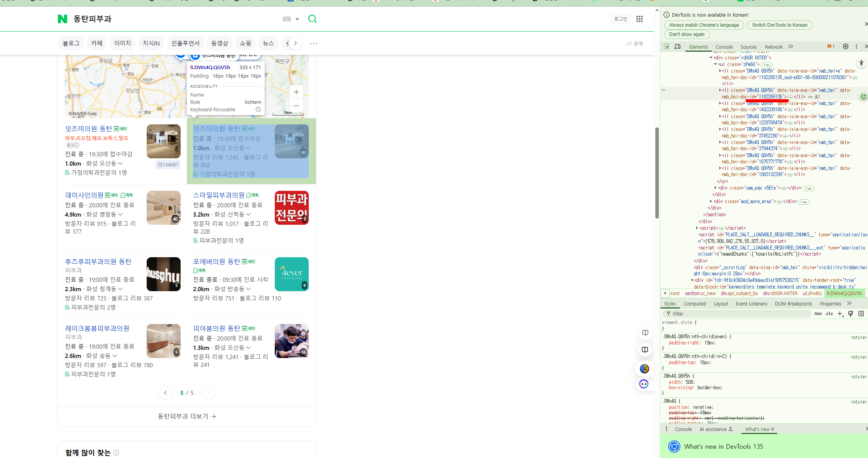Toggle device toolbar icon in DevTools
Viewport: 868px width, 458px height.
pyautogui.click(x=677, y=46)
